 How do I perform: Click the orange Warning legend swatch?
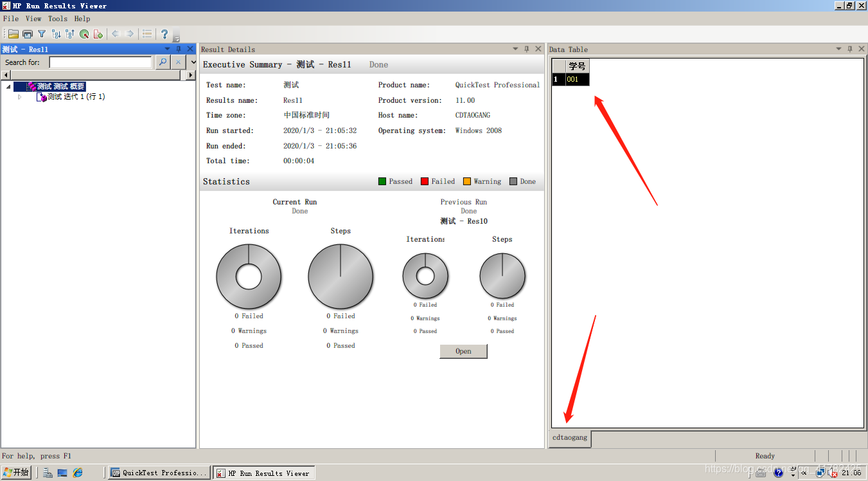click(467, 181)
